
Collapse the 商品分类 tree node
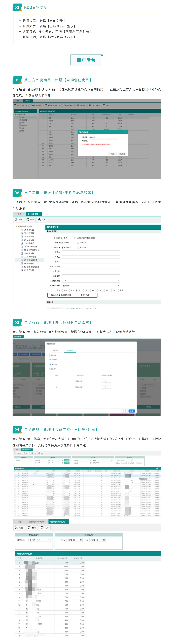tap(16, 115)
